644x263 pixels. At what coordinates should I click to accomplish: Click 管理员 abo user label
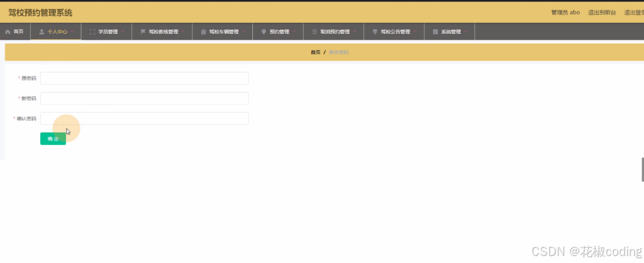pyautogui.click(x=565, y=12)
